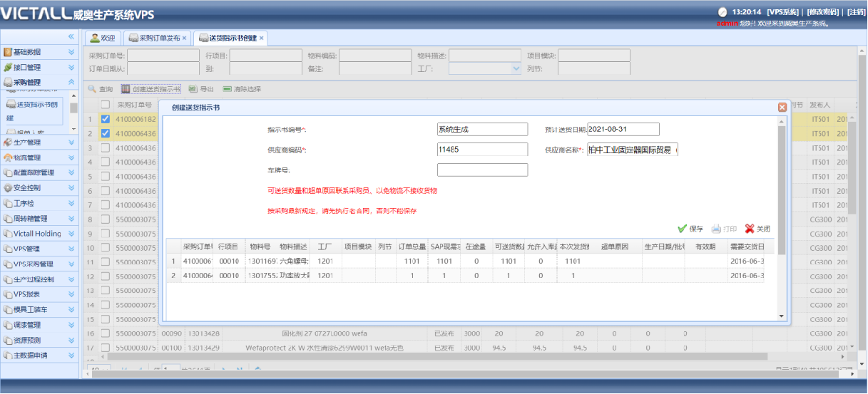Uncheck the checkbox in grid row 1
The height and width of the screenshot is (394, 868).
click(106, 119)
